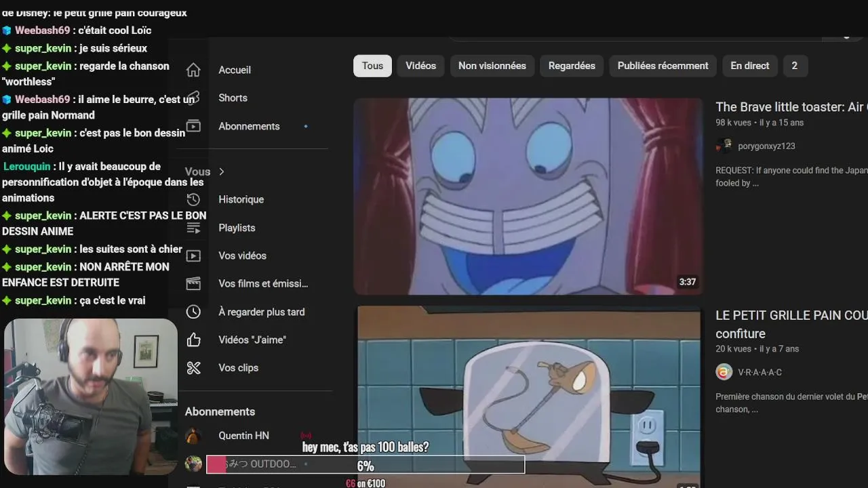Viewport: 868px width, 488px height.
Task: Go to Abonnements in the sidebar
Action: point(249,126)
